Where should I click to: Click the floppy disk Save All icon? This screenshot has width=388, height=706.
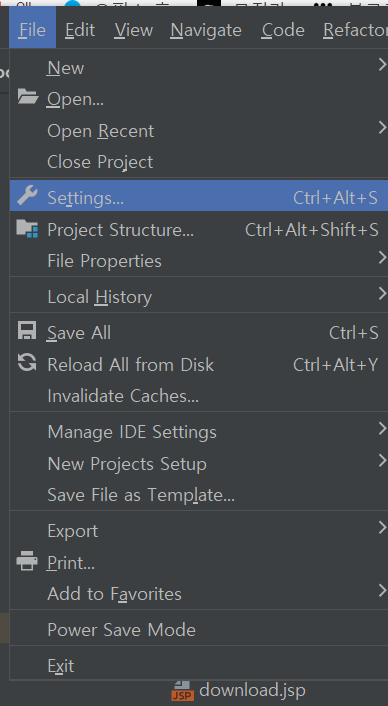[x=27, y=330]
